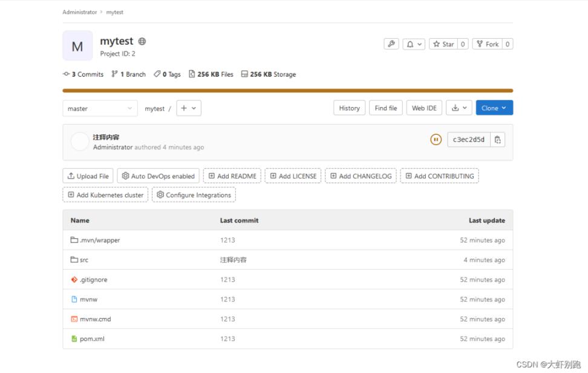Click the project avatar letter M

point(77,46)
